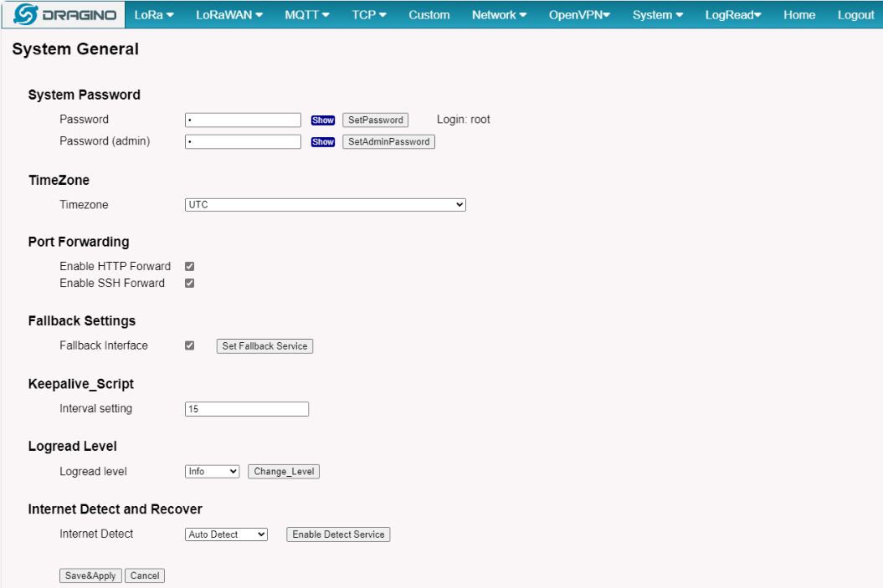Click the Port Forwarding heading
883x588 pixels.
click(79, 242)
